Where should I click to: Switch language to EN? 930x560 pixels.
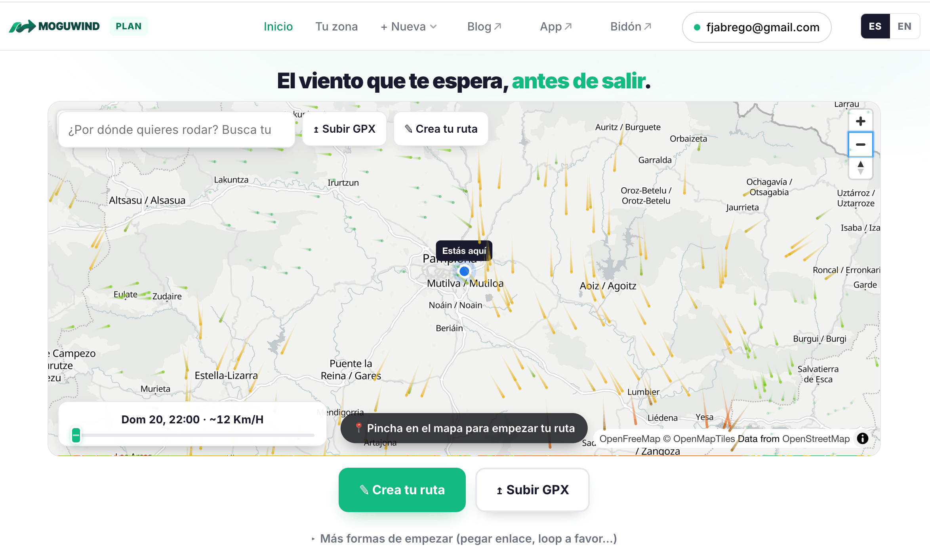click(905, 26)
